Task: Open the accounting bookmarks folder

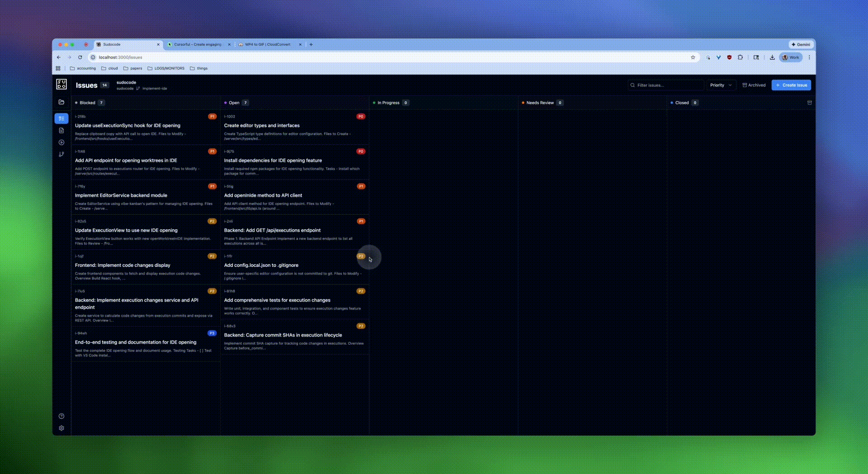Action: point(83,68)
